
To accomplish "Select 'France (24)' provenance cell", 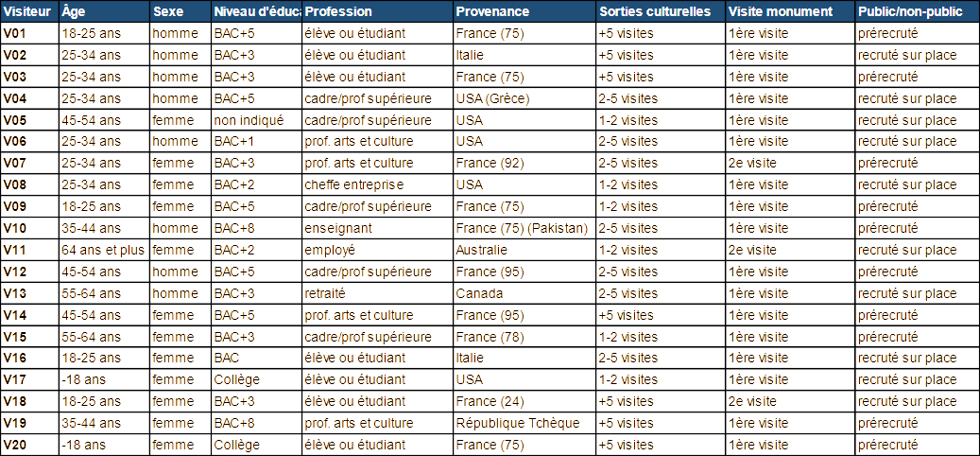I will (x=524, y=401).
